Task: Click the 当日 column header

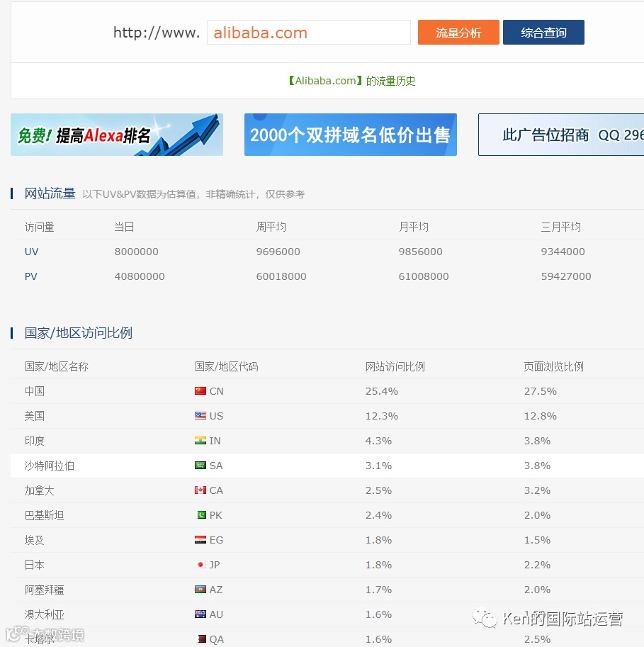Action: click(x=124, y=227)
